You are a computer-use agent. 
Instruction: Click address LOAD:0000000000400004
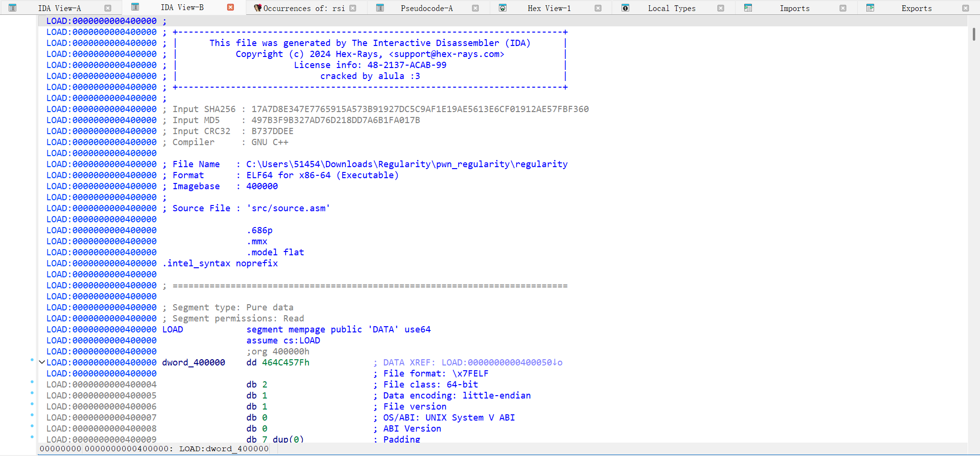point(102,385)
